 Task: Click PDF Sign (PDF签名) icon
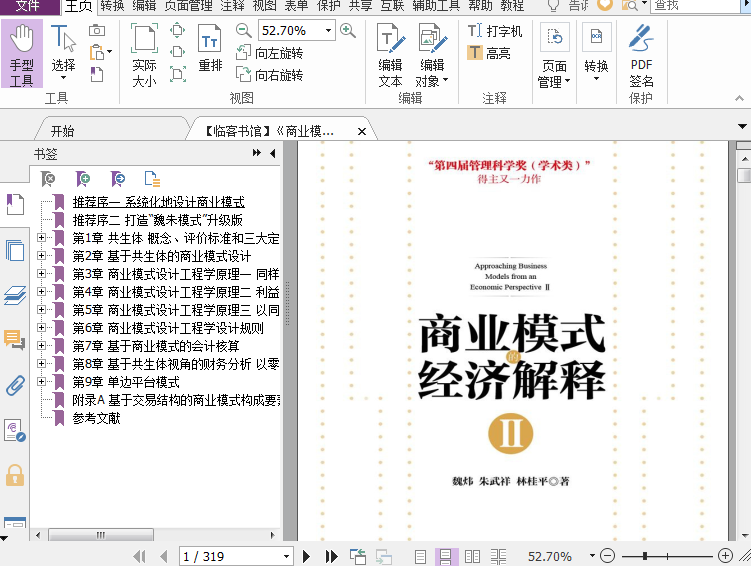pos(641,56)
